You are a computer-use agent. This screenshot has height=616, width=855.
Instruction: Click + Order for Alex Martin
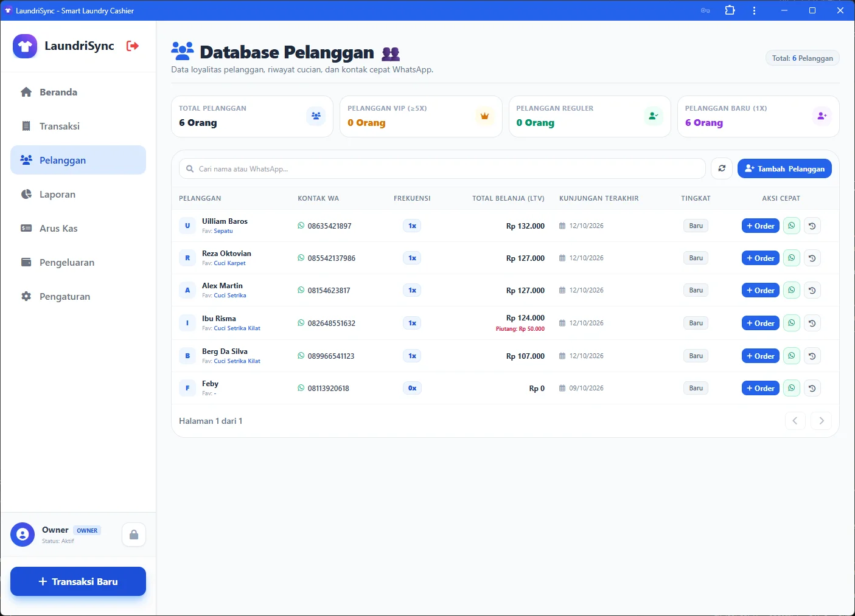(x=761, y=290)
